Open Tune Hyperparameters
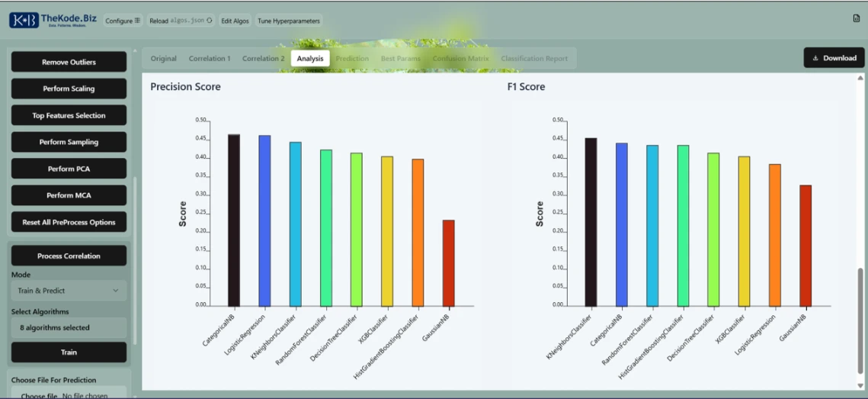The width and height of the screenshot is (868, 399). click(x=289, y=21)
